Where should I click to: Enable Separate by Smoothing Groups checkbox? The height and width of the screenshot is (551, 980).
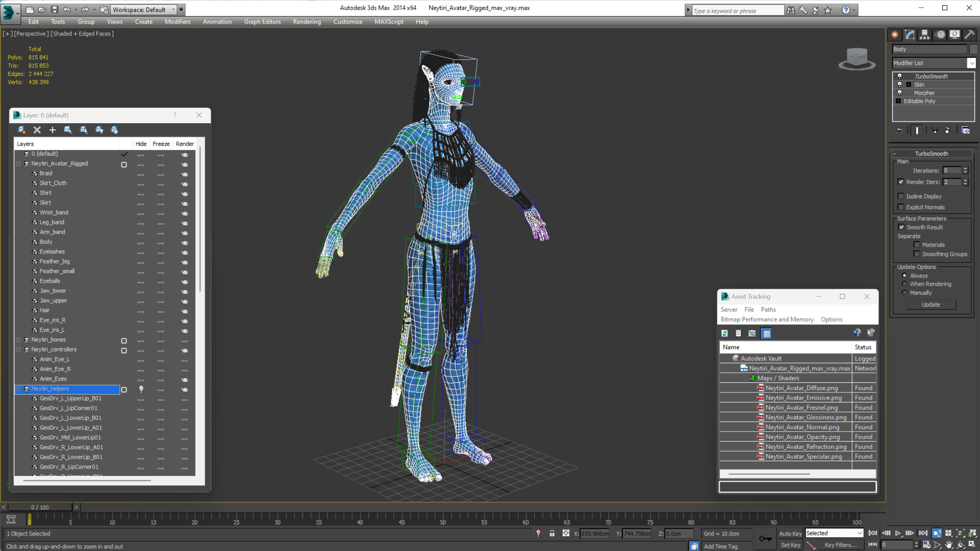coord(917,254)
